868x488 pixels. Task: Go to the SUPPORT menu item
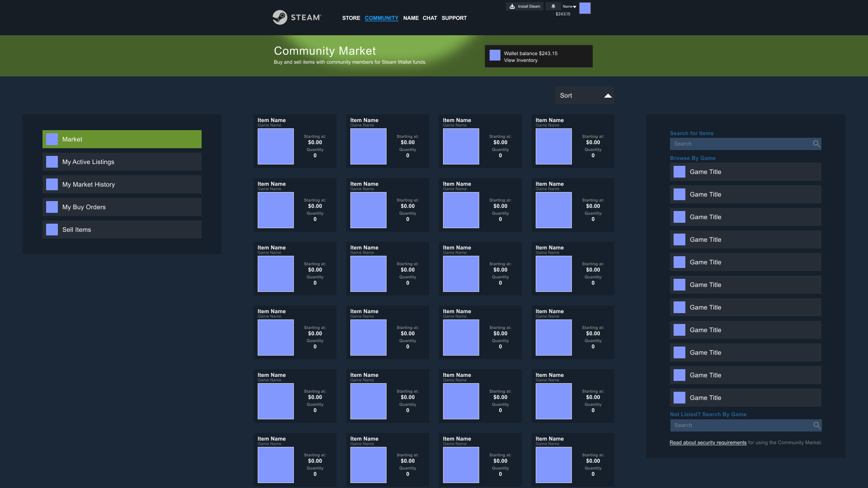coord(454,18)
